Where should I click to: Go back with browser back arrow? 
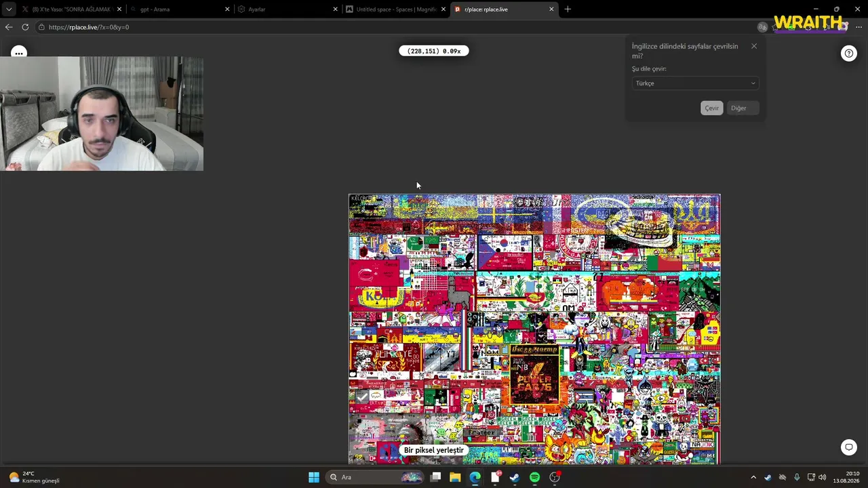[x=9, y=27]
